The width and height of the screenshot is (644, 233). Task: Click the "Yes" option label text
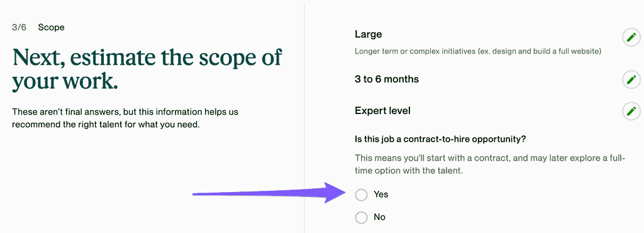tap(380, 195)
